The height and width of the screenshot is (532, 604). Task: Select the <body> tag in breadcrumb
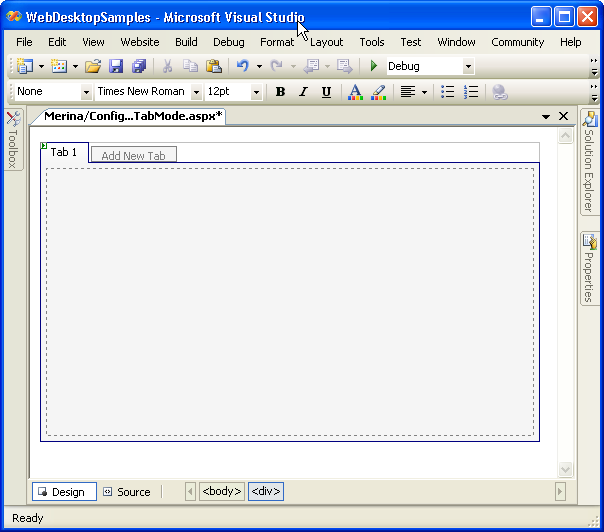[x=221, y=491]
